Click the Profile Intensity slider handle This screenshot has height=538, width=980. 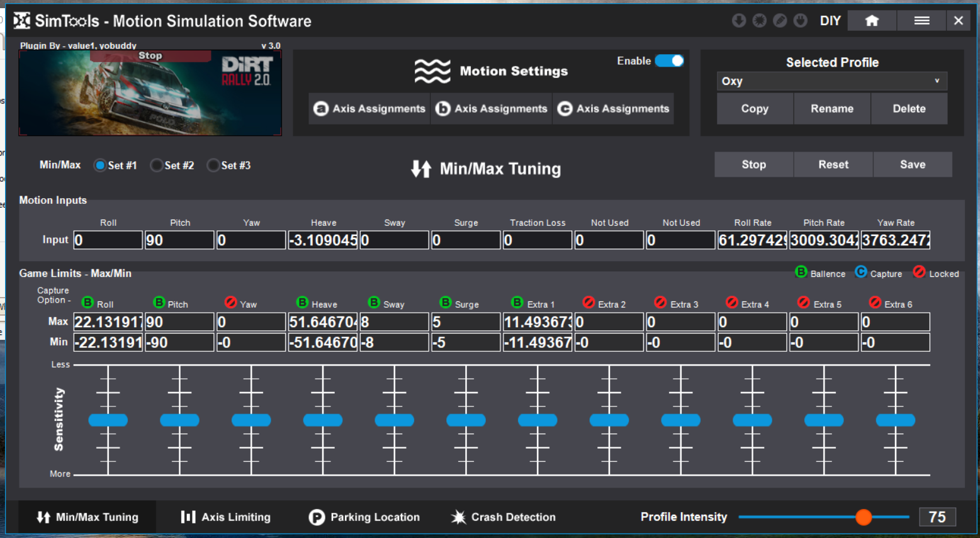click(x=864, y=517)
